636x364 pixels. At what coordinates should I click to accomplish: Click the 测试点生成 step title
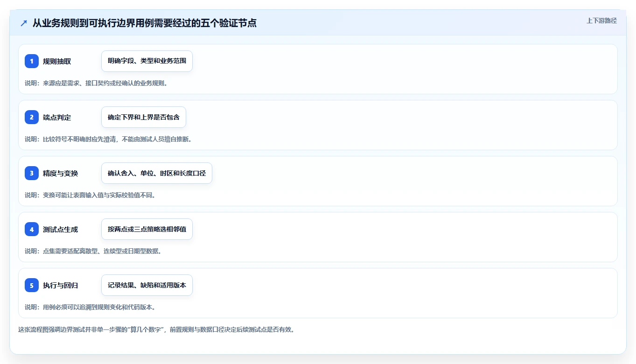[60, 230]
